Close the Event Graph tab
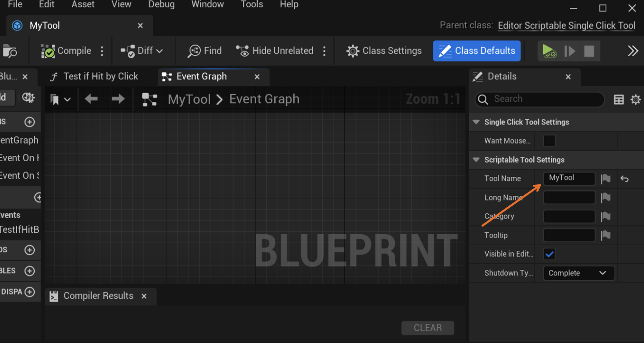 (x=257, y=76)
